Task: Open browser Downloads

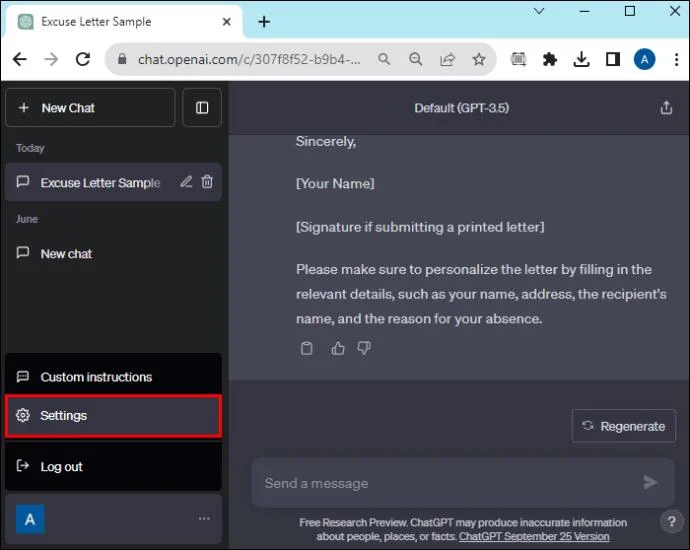Action: (581, 59)
